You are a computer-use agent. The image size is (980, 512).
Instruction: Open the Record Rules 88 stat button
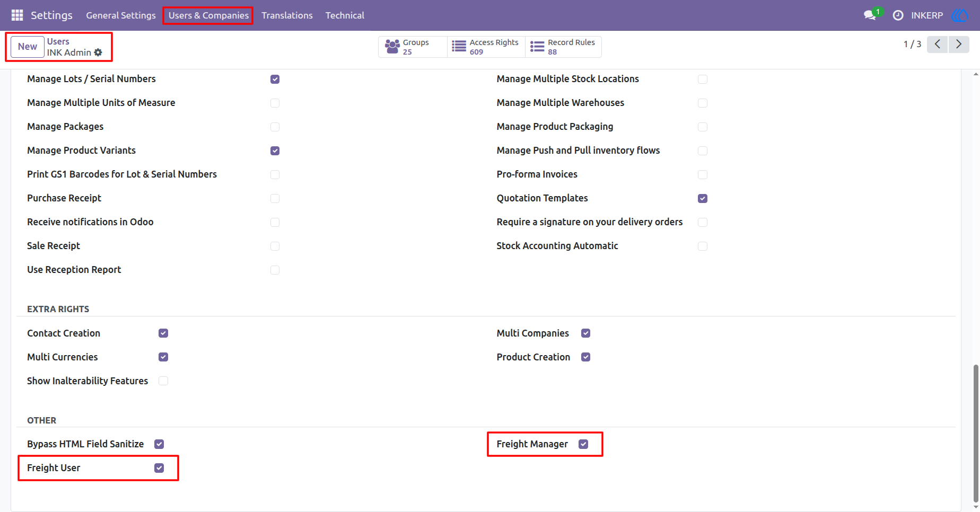[x=563, y=47]
